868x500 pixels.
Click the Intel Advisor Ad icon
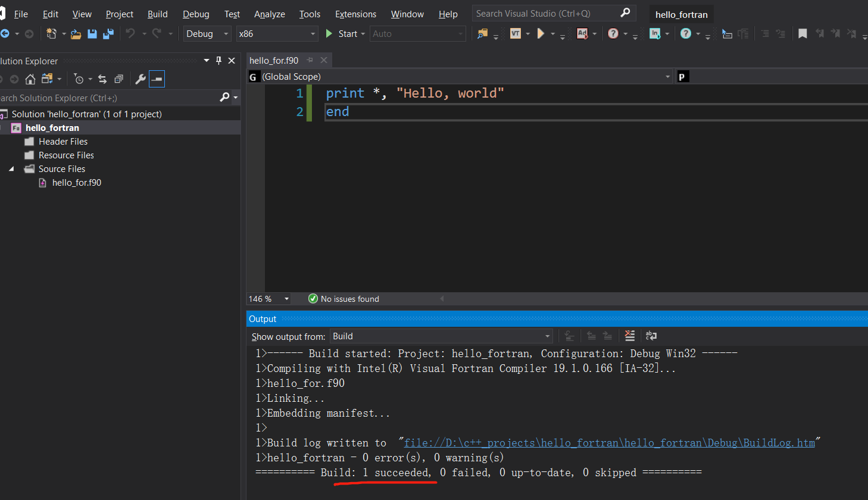582,34
